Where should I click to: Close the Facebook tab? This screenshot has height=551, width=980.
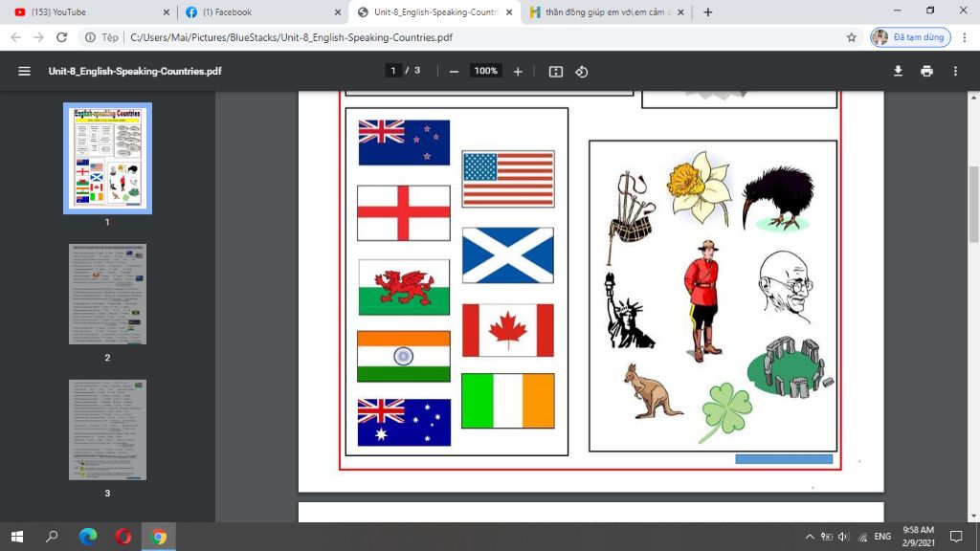coord(338,11)
